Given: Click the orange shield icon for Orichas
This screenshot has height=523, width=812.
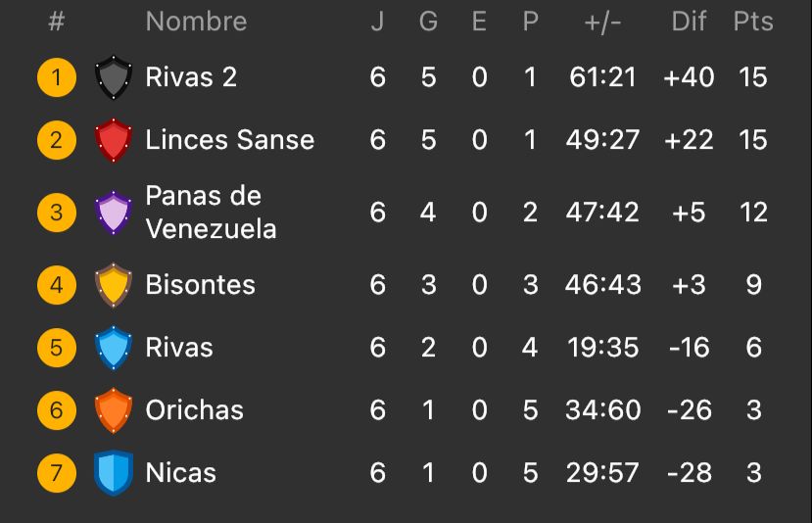Looking at the screenshot, I should point(114,410).
